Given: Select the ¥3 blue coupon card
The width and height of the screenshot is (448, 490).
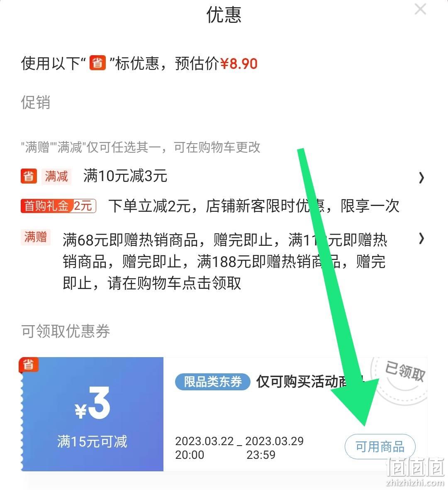Looking at the screenshot, I should (x=92, y=414).
